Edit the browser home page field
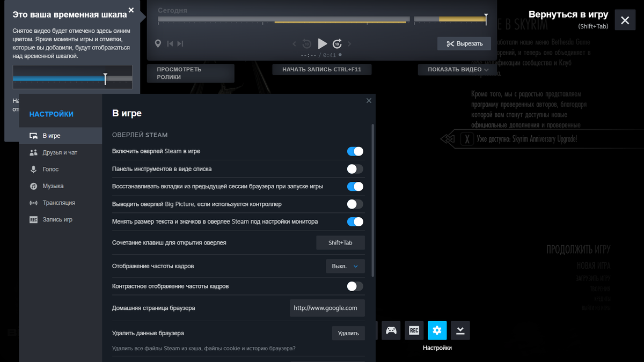This screenshot has height=362, width=644. coord(327,308)
